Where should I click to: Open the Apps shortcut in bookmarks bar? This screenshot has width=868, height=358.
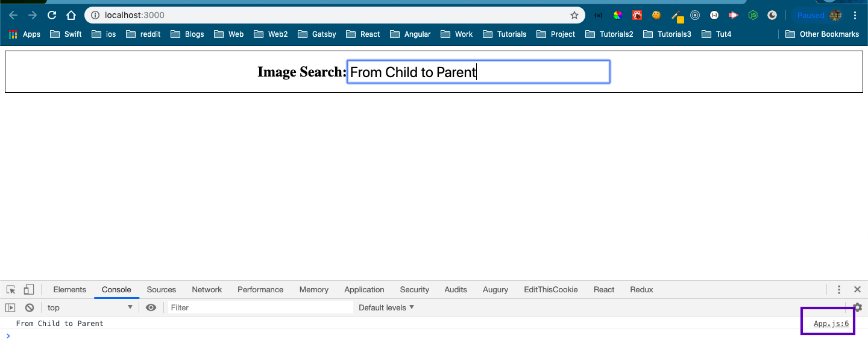click(x=25, y=34)
